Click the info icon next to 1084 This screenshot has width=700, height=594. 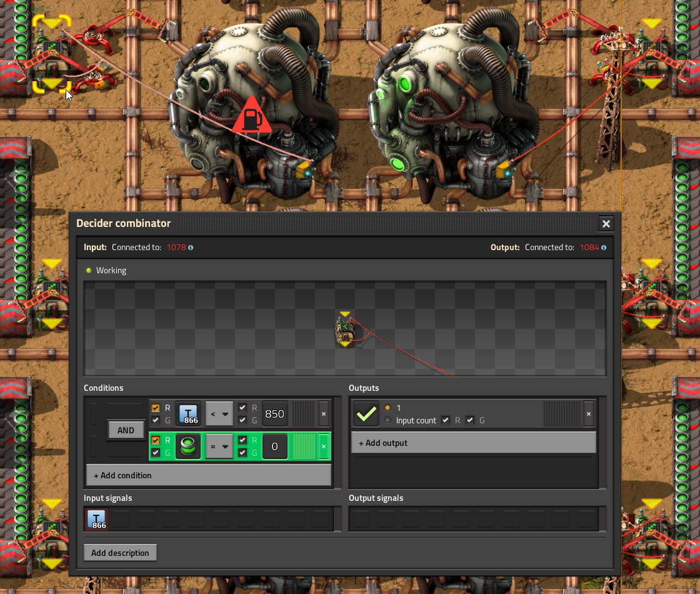point(604,248)
